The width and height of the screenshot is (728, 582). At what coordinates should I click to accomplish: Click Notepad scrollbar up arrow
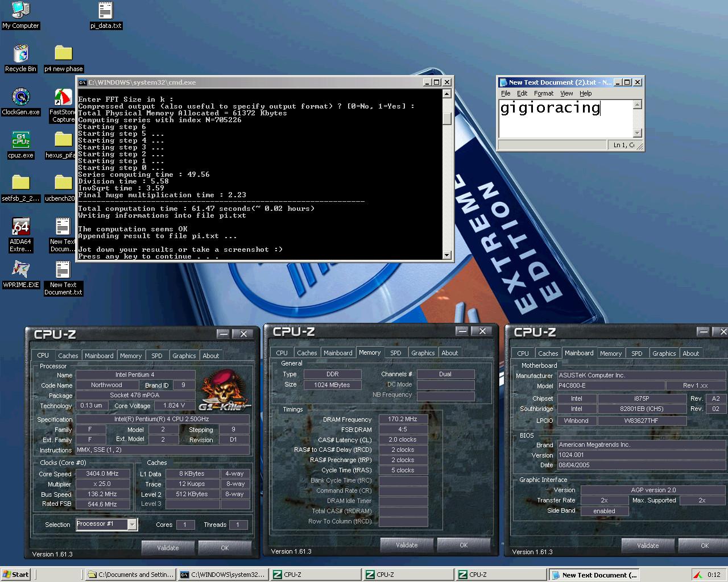[638, 105]
